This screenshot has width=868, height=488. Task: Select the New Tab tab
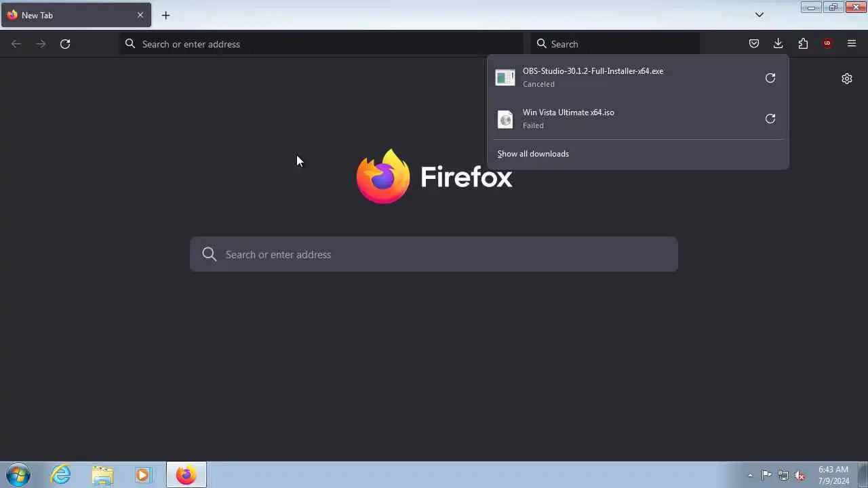point(76,15)
